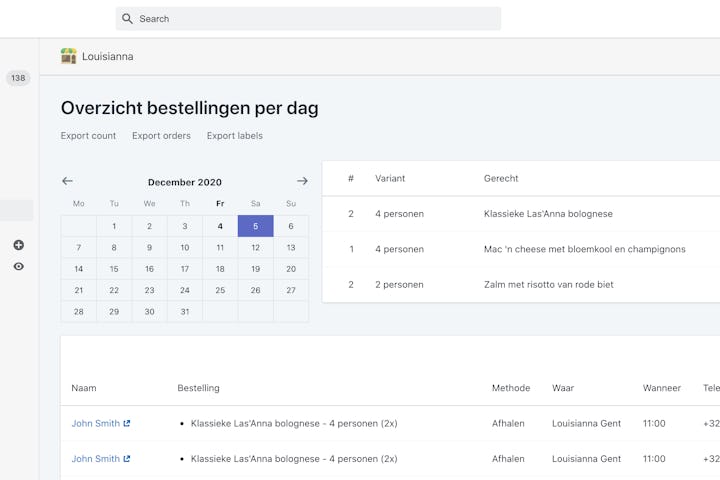Type in the Search field

coord(310,19)
